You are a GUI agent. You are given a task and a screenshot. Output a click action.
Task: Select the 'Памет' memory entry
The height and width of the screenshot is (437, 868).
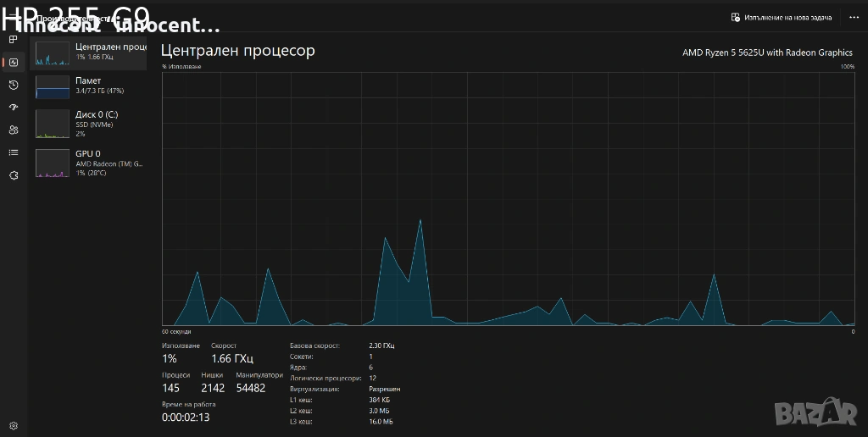88,86
